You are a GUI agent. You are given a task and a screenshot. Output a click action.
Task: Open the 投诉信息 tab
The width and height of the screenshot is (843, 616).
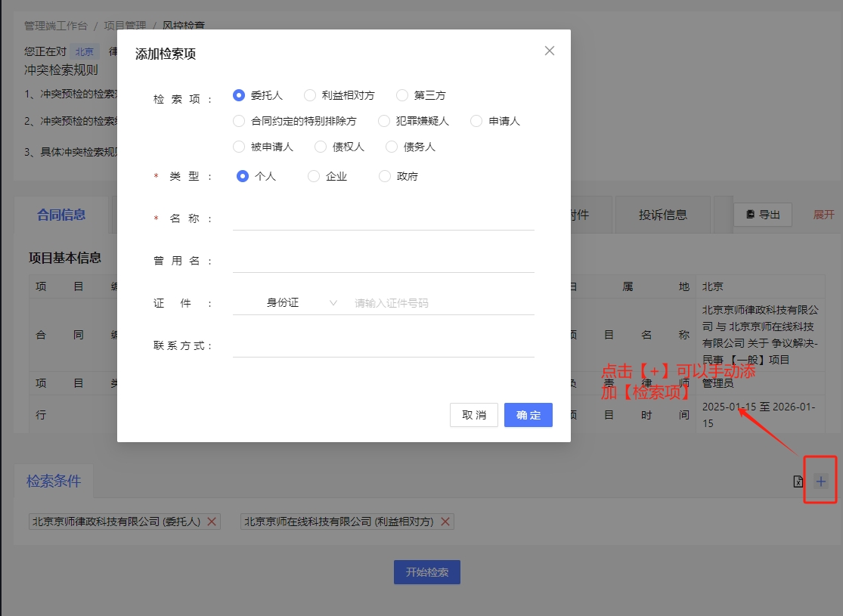[662, 215]
